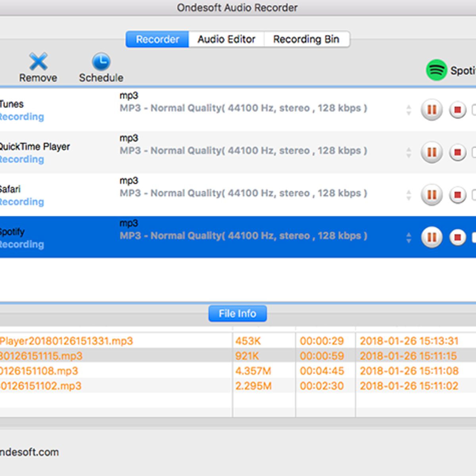The height and width of the screenshot is (476, 476).
Task: Click the File Info button
Action: point(238,313)
